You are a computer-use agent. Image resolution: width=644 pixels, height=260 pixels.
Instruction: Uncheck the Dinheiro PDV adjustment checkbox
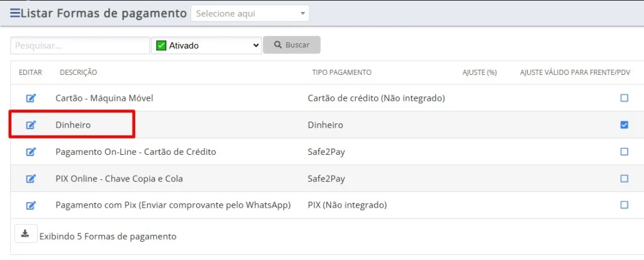[625, 125]
